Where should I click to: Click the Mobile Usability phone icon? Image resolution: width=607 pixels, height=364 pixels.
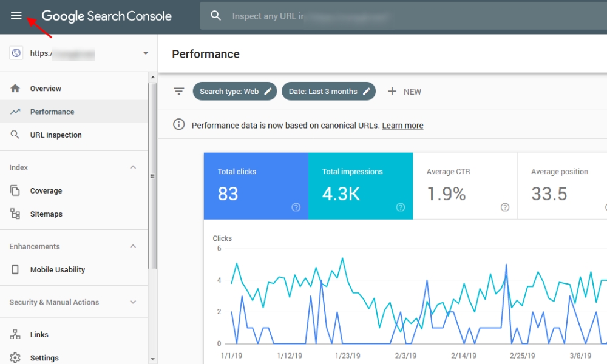pyautogui.click(x=15, y=269)
